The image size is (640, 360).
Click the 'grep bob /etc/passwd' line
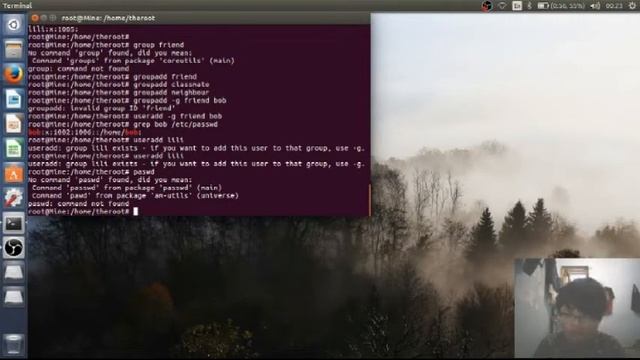coord(123,124)
